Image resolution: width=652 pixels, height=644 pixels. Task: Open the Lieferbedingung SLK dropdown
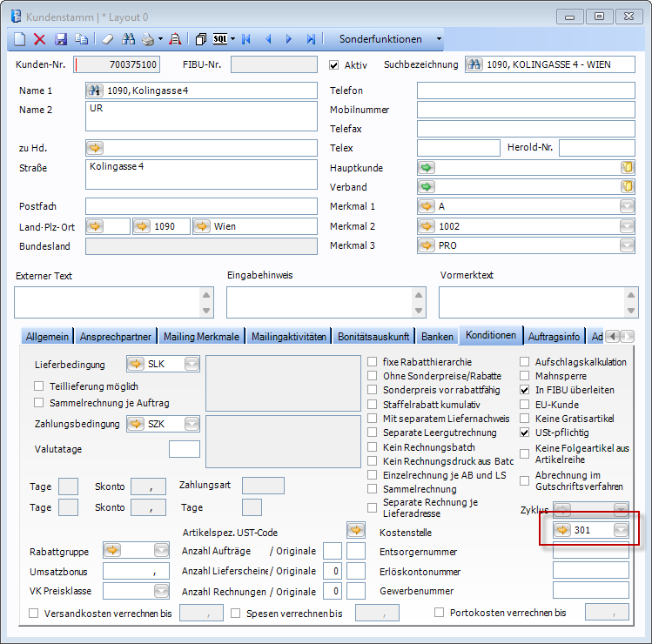point(192,364)
